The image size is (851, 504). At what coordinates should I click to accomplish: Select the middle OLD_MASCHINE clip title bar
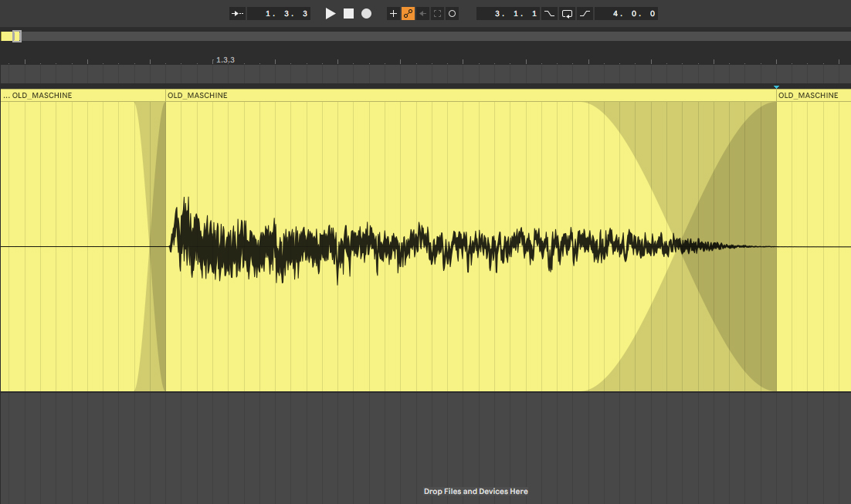coord(471,96)
